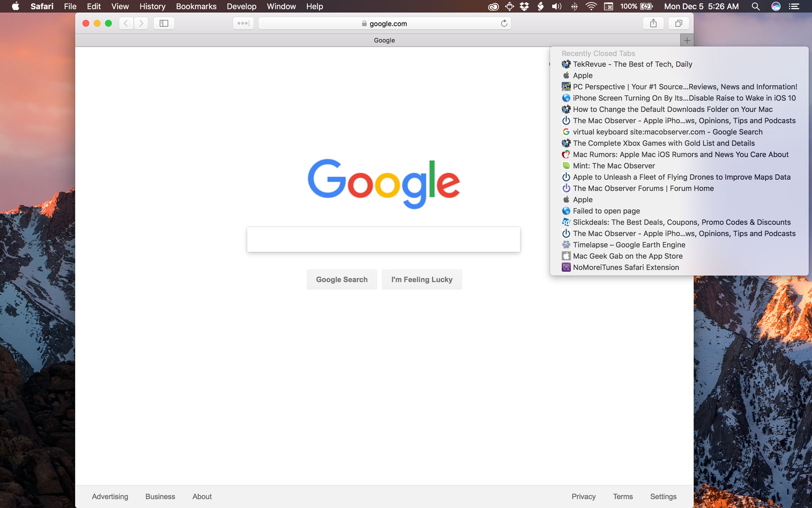Show all tabs overview
This screenshot has height=508, width=812.
[679, 23]
